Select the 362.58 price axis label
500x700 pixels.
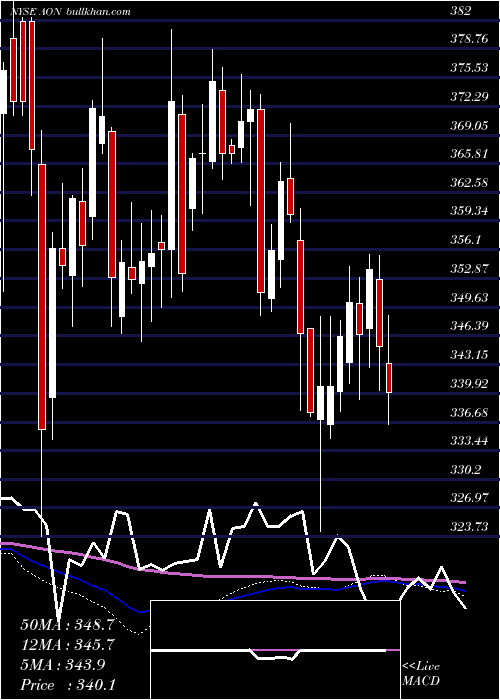point(469,183)
